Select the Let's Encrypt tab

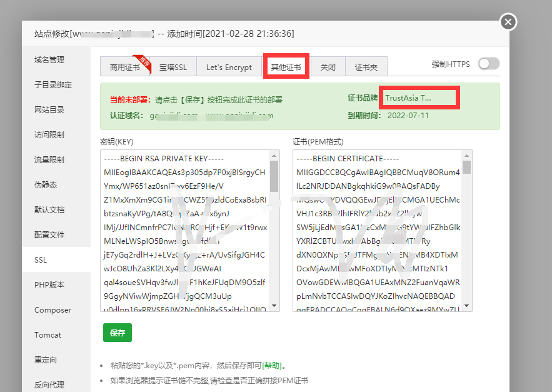point(229,67)
